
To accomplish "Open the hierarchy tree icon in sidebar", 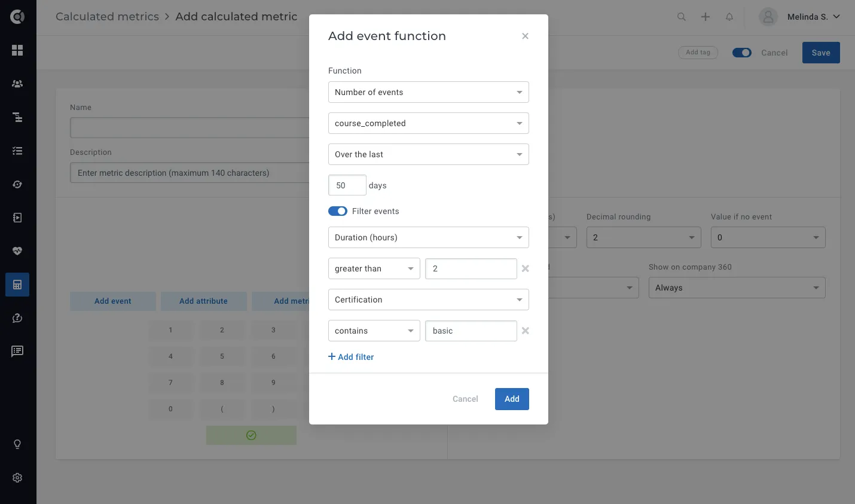I will [17, 117].
